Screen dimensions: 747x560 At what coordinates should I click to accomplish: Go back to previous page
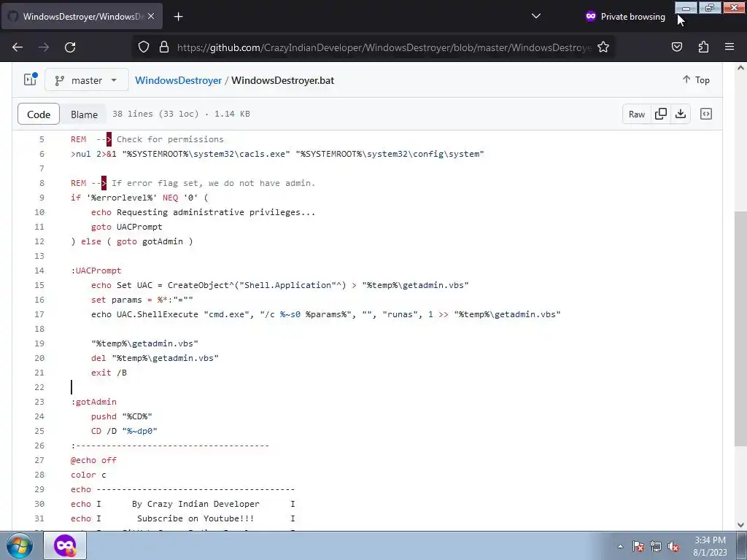point(18,47)
